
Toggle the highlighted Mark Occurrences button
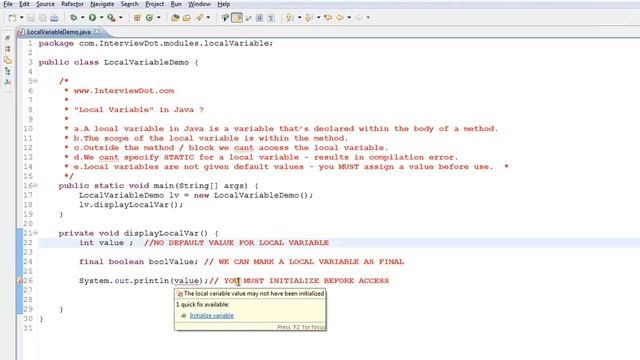(237, 18)
